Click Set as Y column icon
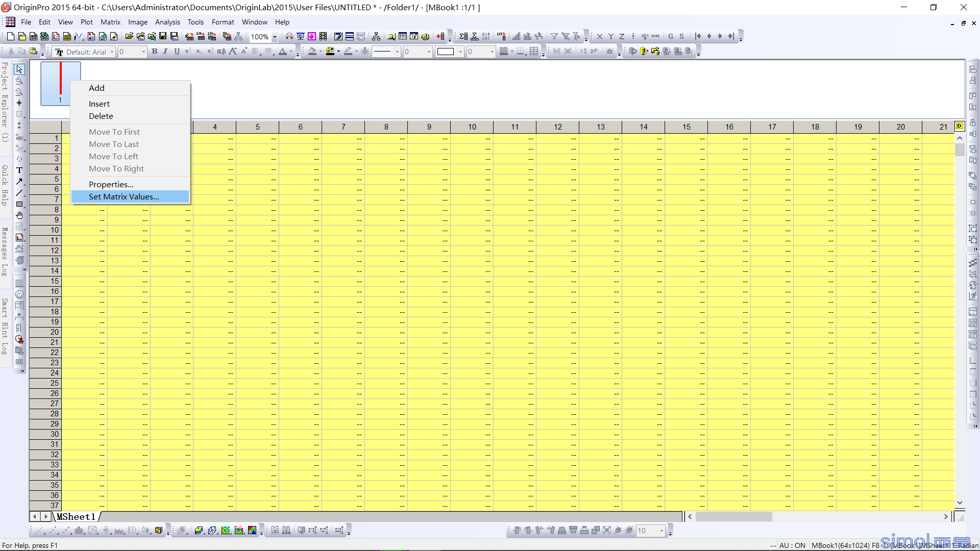 click(x=611, y=36)
